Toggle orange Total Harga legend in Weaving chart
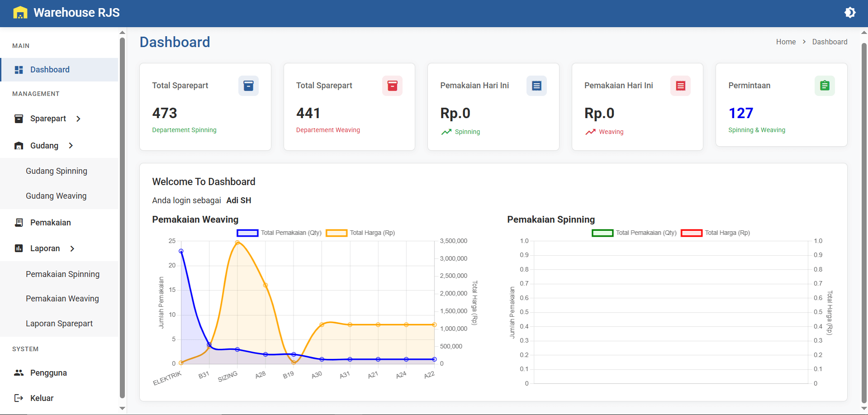 (337, 233)
